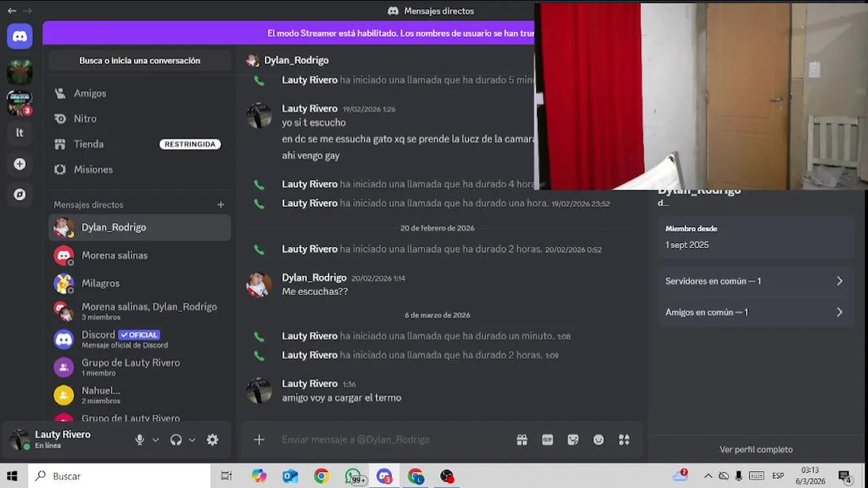
Task: Open Misiones quests page
Action: [140, 169]
